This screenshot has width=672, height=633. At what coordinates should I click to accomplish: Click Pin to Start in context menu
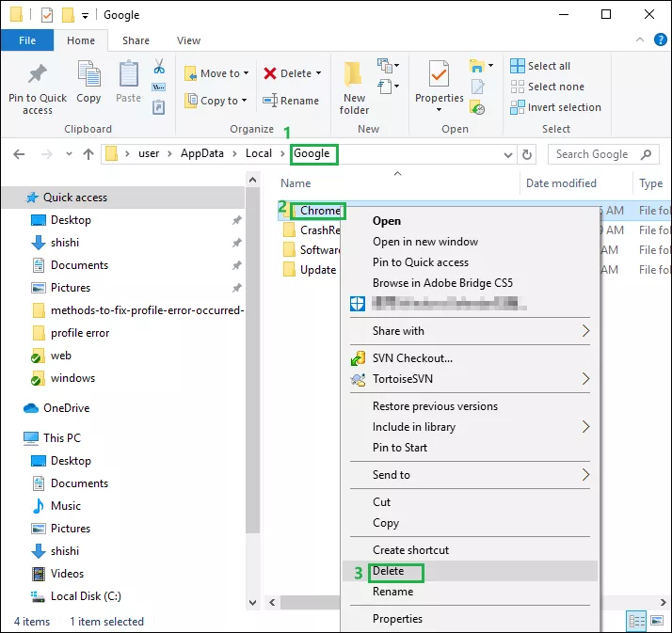tap(470, 448)
